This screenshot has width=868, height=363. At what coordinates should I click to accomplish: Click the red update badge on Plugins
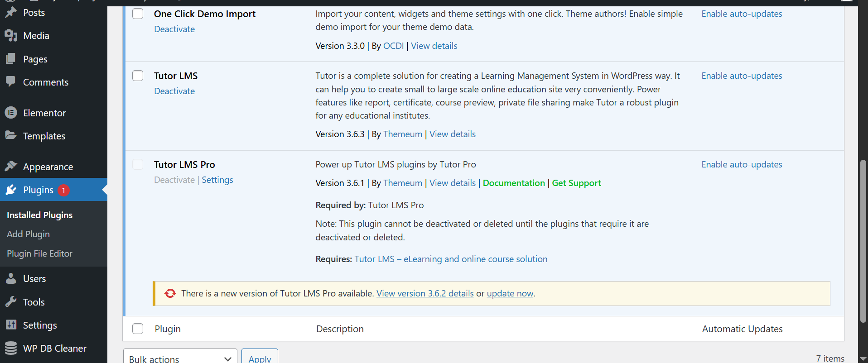point(63,190)
